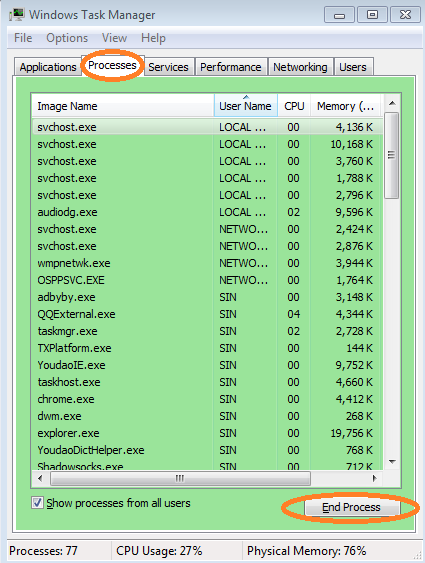Select the audiodg.exe process row

click(207, 212)
